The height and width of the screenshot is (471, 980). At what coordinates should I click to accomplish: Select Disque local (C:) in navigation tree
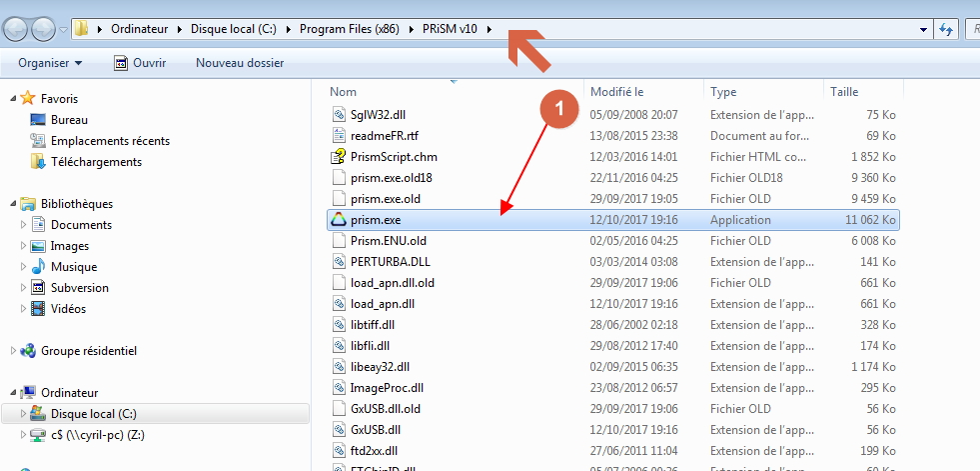tap(93, 414)
